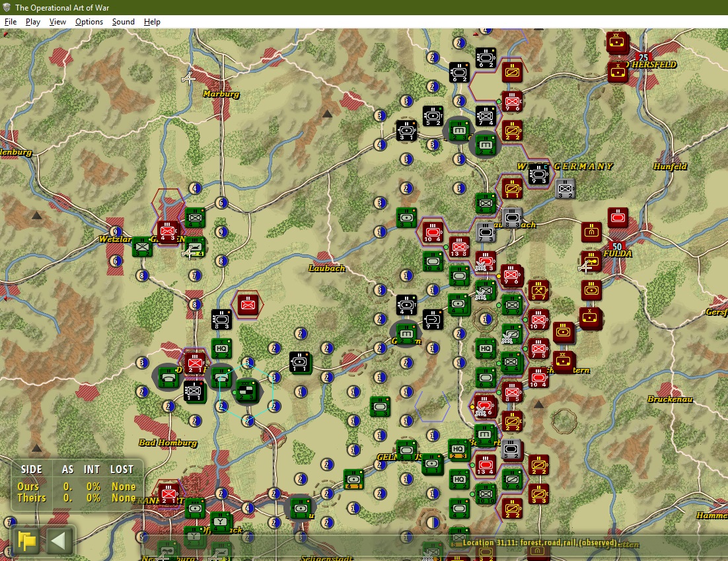The height and width of the screenshot is (561, 728).
Task: Click the yellow flags button
Action: coord(26,541)
